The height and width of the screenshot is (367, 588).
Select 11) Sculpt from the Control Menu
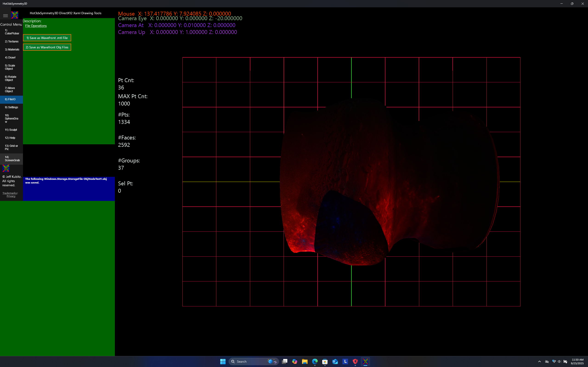click(11, 130)
